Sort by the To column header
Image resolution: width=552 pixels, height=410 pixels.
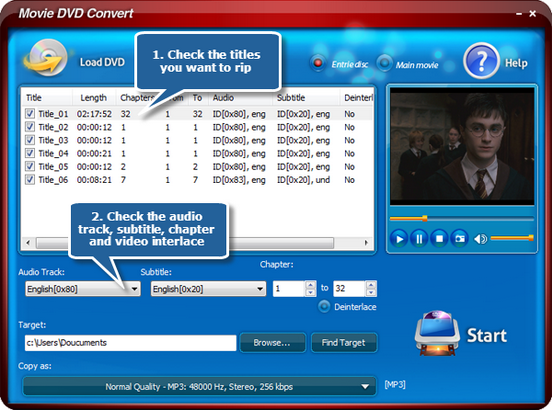[x=197, y=97]
